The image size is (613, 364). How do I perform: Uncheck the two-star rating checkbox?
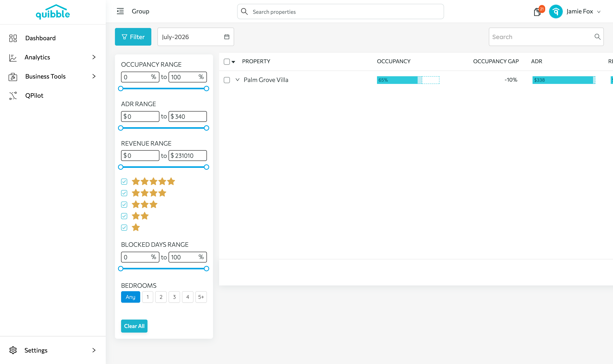[x=124, y=216]
